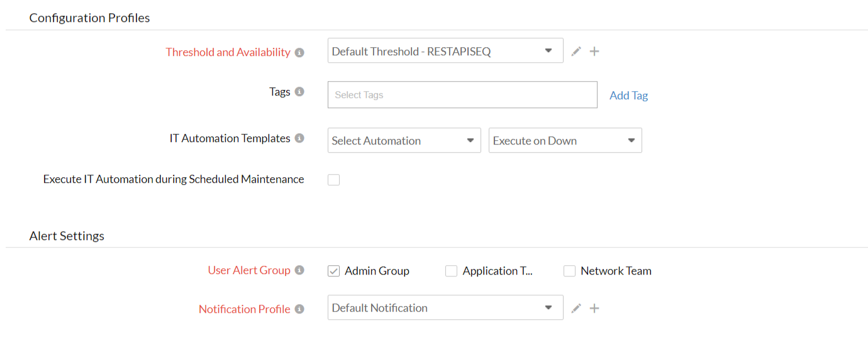Image resolution: width=868 pixels, height=350 pixels.
Task: Check the Application T... alert group checkbox
Action: tap(451, 271)
